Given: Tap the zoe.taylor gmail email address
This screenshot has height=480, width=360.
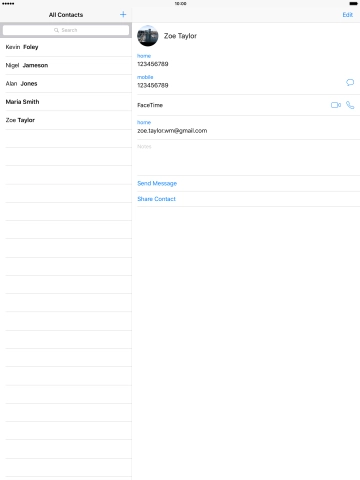Looking at the screenshot, I should point(172,131).
